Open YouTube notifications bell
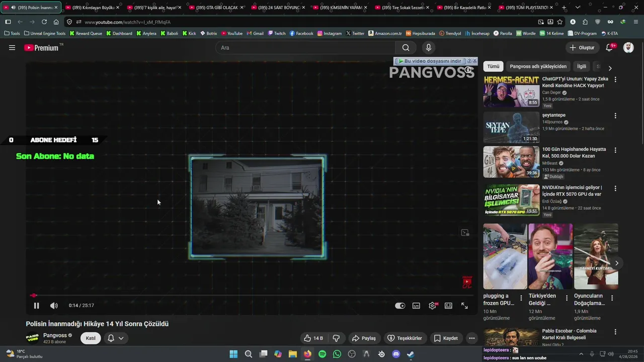Image resolution: width=644 pixels, height=362 pixels. [x=609, y=48]
